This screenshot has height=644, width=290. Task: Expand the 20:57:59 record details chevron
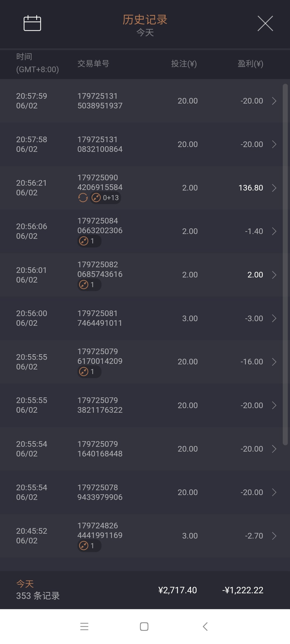tap(274, 101)
